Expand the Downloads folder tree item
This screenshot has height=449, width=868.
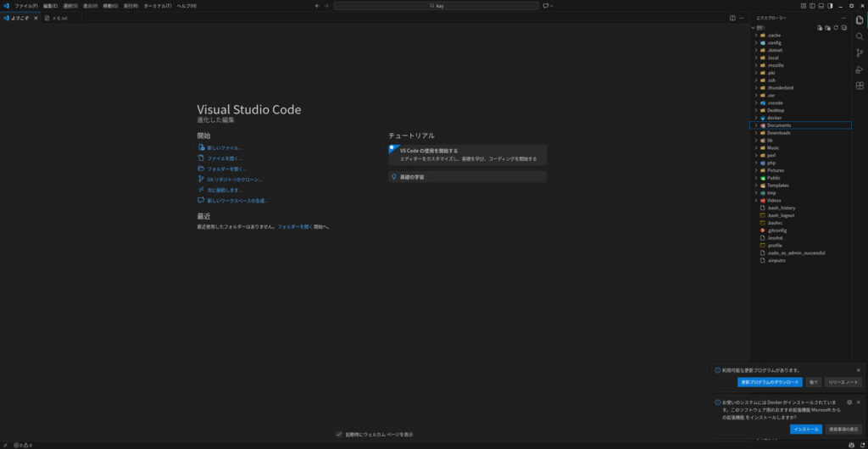coord(778,133)
